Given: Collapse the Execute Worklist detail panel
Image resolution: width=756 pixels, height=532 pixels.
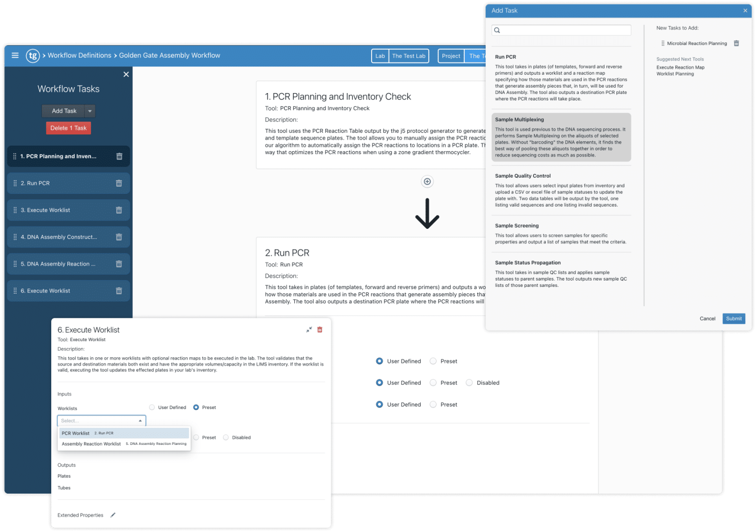Looking at the screenshot, I should pyautogui.click(x=309, y=330).
